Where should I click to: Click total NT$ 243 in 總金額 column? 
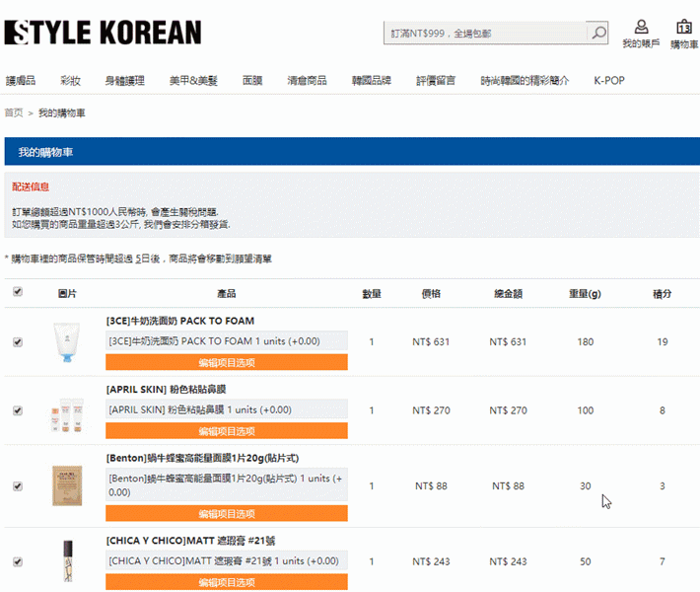[508, 561]
